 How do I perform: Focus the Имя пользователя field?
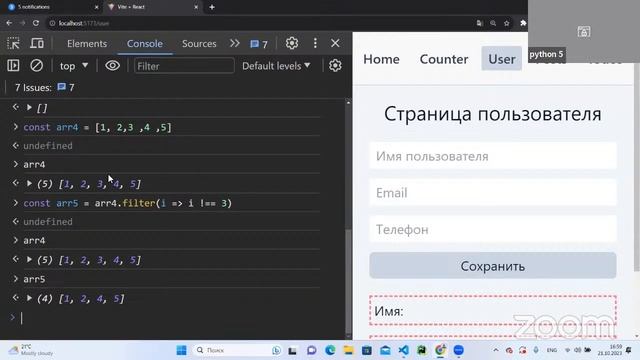(x=493, y=156)
